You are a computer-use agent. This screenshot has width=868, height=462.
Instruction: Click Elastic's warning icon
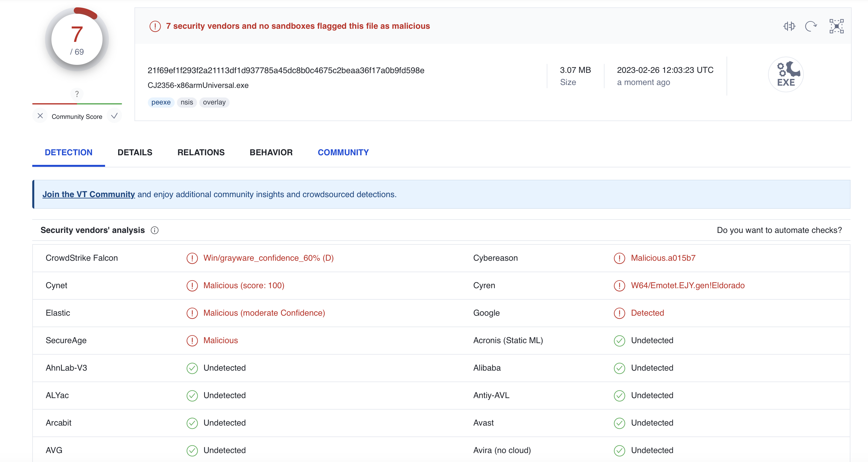click(x=192, y=313)
